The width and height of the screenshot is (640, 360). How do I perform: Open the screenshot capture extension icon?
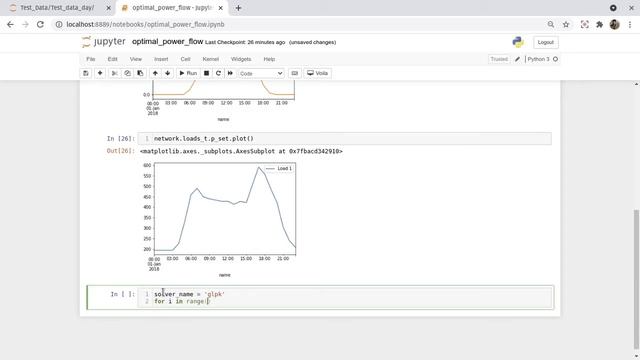(584, 24)
